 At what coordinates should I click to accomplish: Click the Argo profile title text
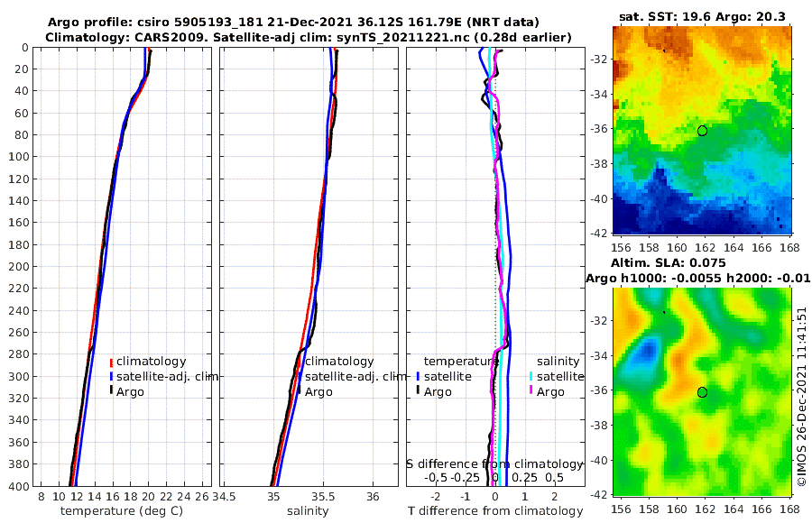293,23
